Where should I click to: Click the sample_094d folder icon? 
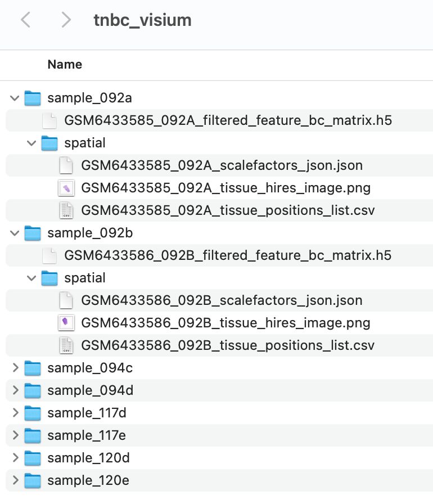(33, 390)
